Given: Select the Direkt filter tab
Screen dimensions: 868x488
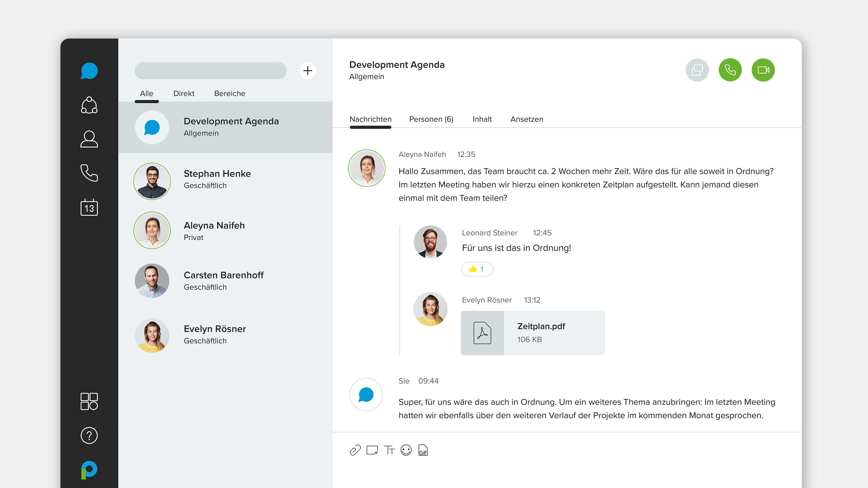Looking at the screenshot, I should pos(184,93).
